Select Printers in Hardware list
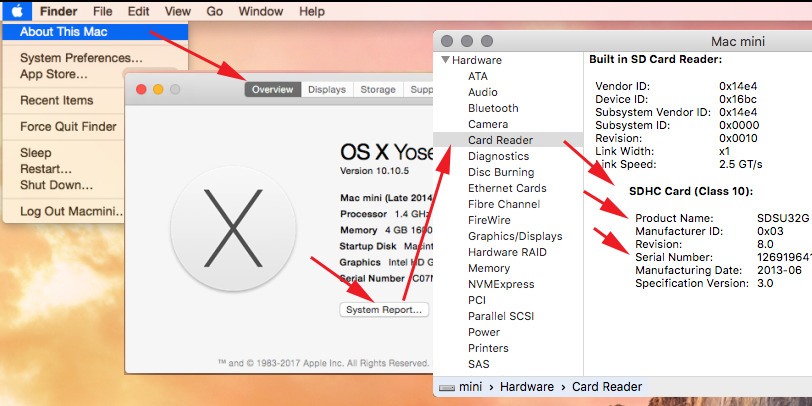Screen dimensions: 812x406 pyautogui.click(x=488, y=349)
